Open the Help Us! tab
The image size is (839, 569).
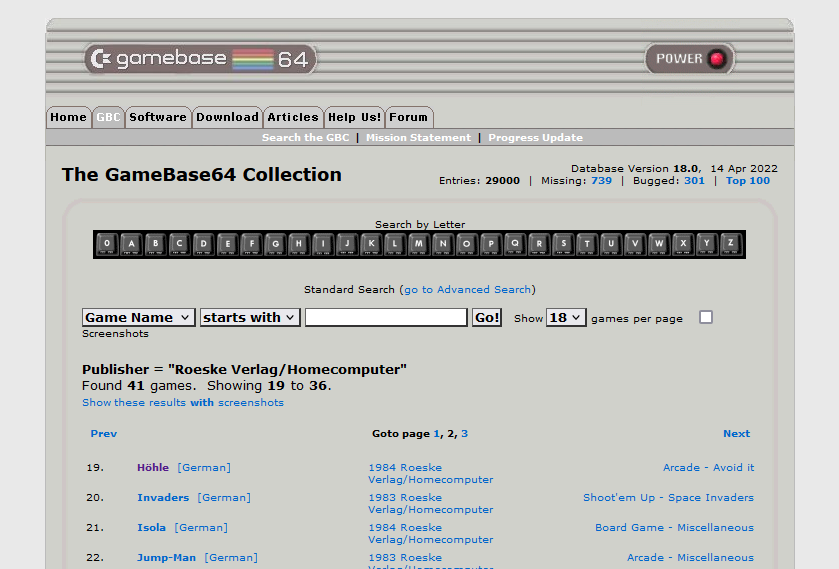click(x=354, y=117)
